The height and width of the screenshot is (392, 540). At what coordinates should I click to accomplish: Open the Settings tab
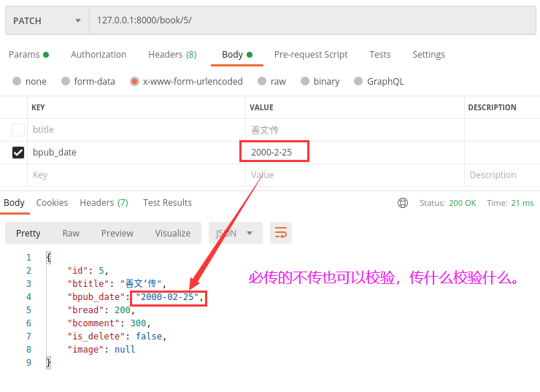[428, 55]
